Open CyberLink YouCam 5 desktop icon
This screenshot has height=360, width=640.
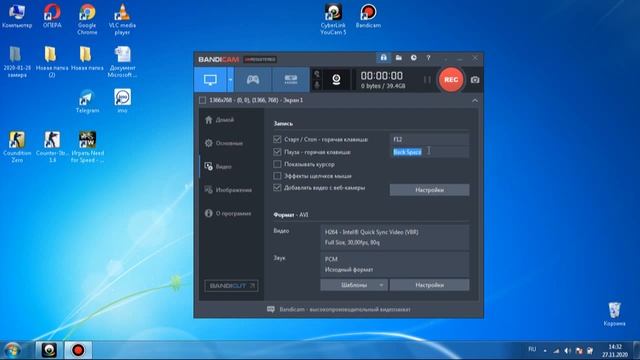coord(333,20)
